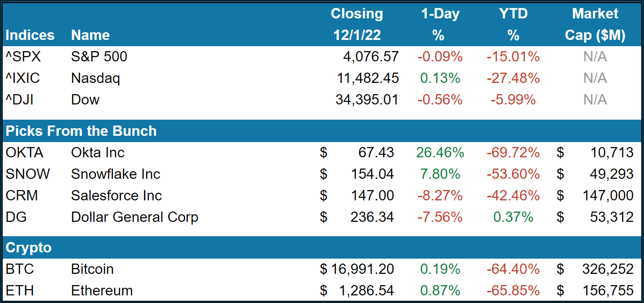Click the OKTA ticker cell
Image resolution: width=644 pixels, height=303 pixels.
point(25,152)
